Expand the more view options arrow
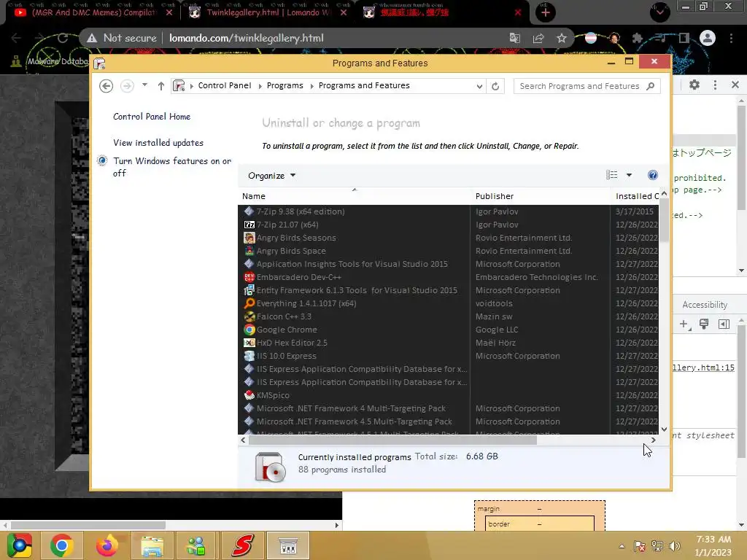This screenshot has height=560, width=747. tap(629, 175)
